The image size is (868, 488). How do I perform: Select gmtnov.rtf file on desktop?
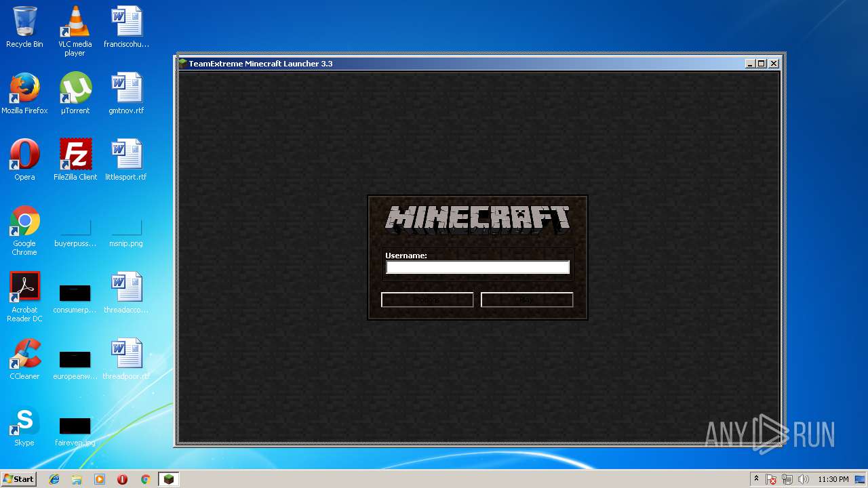pos(126,94)
